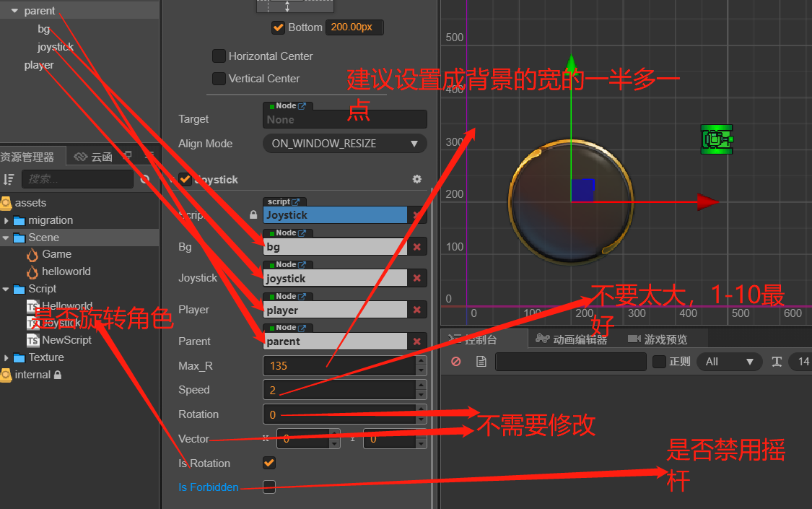Switch to the 云函 cloud functions tab
The height and width of the screenshot is (509, 812).
[x=93, y=157]
